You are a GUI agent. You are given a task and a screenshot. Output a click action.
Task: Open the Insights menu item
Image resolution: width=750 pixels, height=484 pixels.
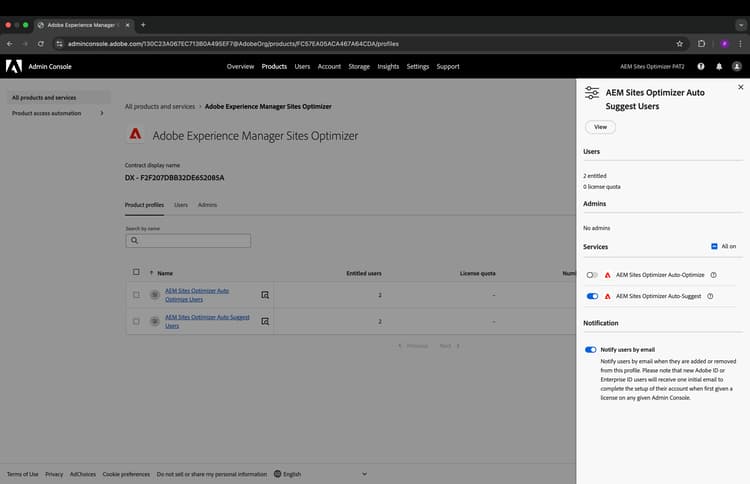click(388, 66)
